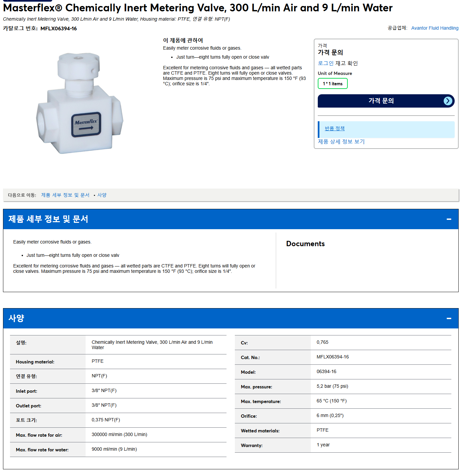Click the Wetted materials value PTFE
461x476 pixels.
click(x=322, y=430)
